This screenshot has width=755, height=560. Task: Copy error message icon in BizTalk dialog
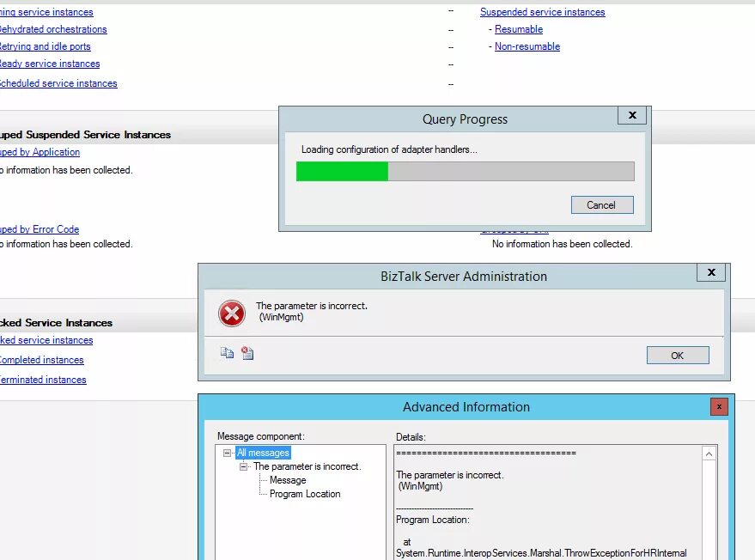[x=227, y=353]
